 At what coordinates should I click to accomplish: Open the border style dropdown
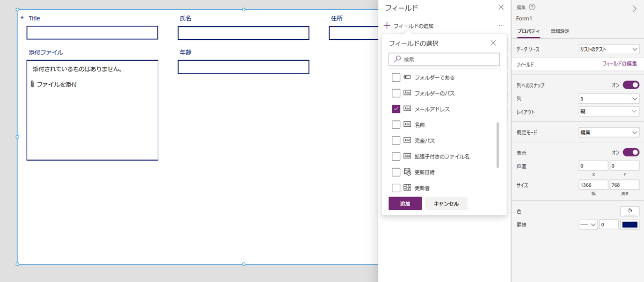tap(588, 225)
